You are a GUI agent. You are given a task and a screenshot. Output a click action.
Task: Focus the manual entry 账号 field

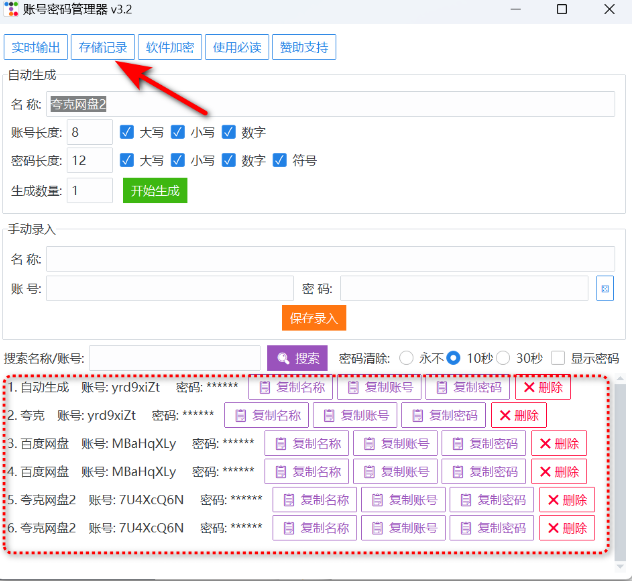click(170, 288)
